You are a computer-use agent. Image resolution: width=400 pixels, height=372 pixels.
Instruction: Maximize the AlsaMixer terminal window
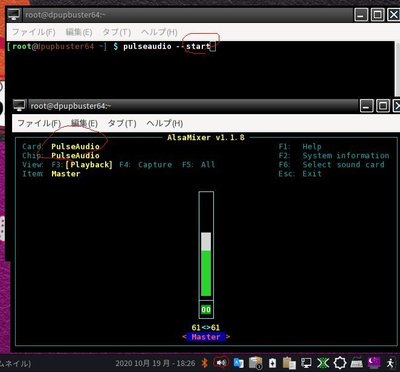383,106
